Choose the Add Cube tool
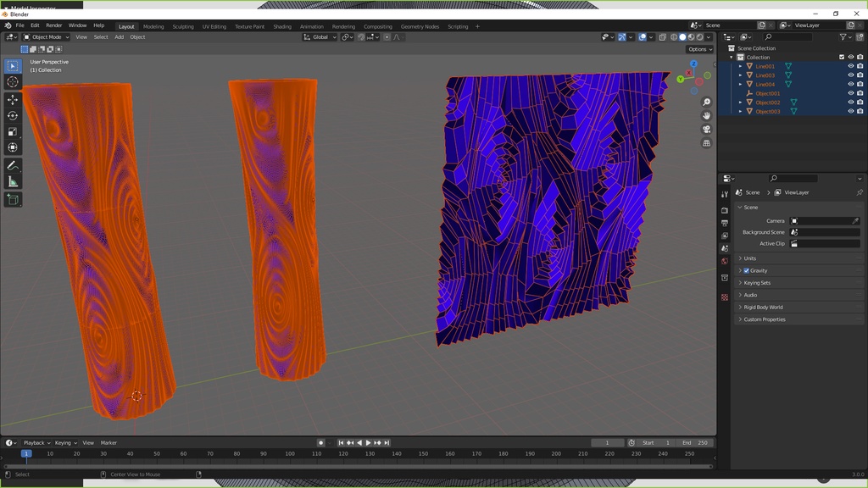The width and height of the screenshot is (868, 488). pos(13,200)
